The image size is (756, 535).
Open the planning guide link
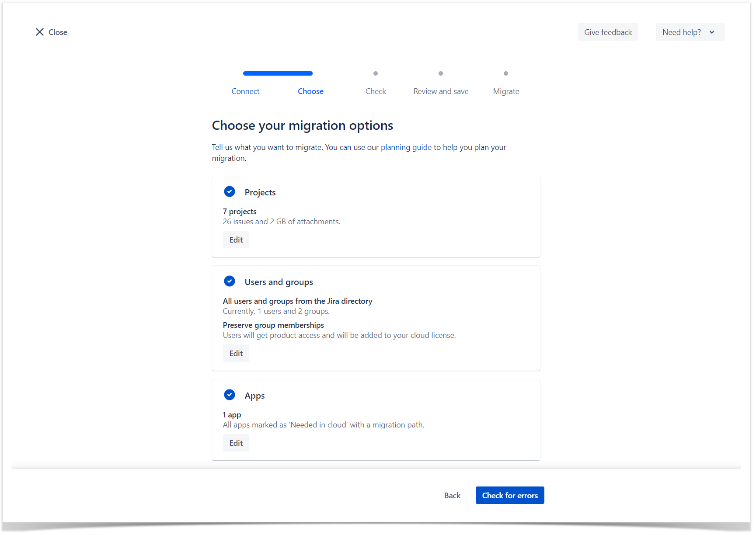coord(406,147)
